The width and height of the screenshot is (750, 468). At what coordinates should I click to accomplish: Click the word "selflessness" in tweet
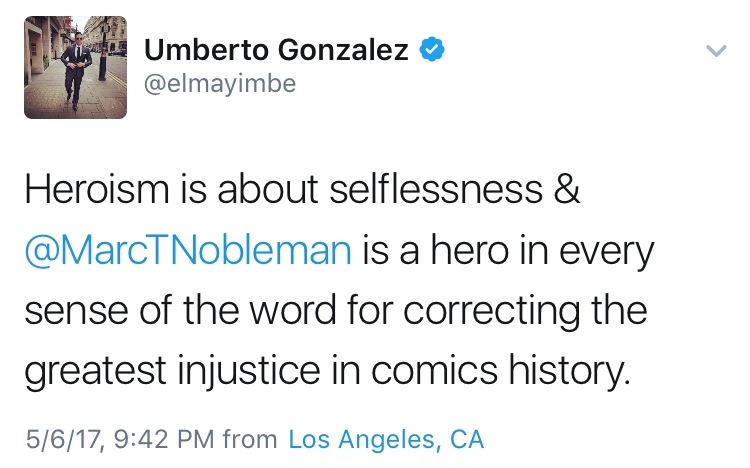click(426, 192)
